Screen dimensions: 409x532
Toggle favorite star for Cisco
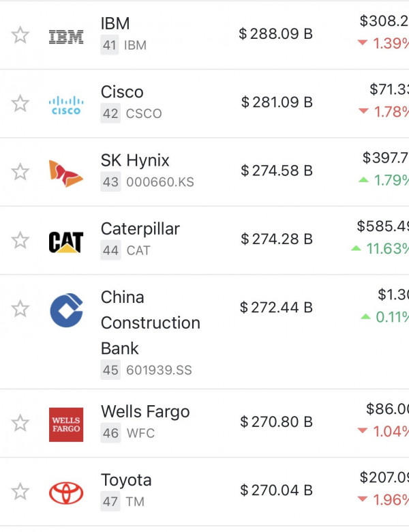[x=20, y=104]
